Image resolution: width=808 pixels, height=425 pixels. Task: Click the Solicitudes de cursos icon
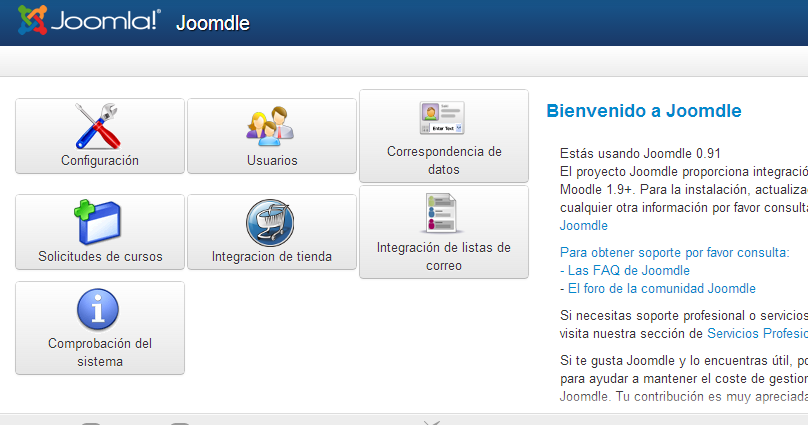coord(99,222)
